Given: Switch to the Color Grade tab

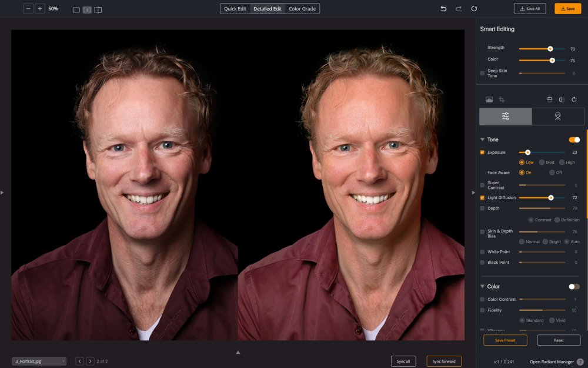Looking at the screenshot, I should point(302,9).
